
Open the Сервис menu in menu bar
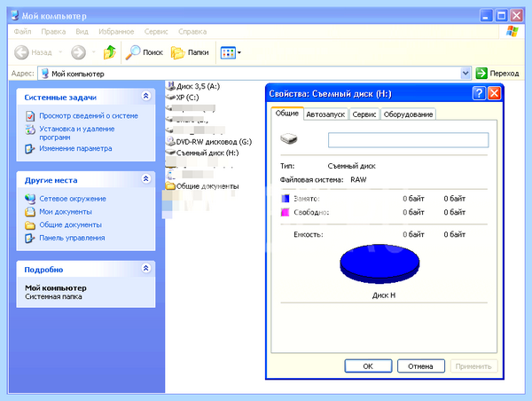156,32
